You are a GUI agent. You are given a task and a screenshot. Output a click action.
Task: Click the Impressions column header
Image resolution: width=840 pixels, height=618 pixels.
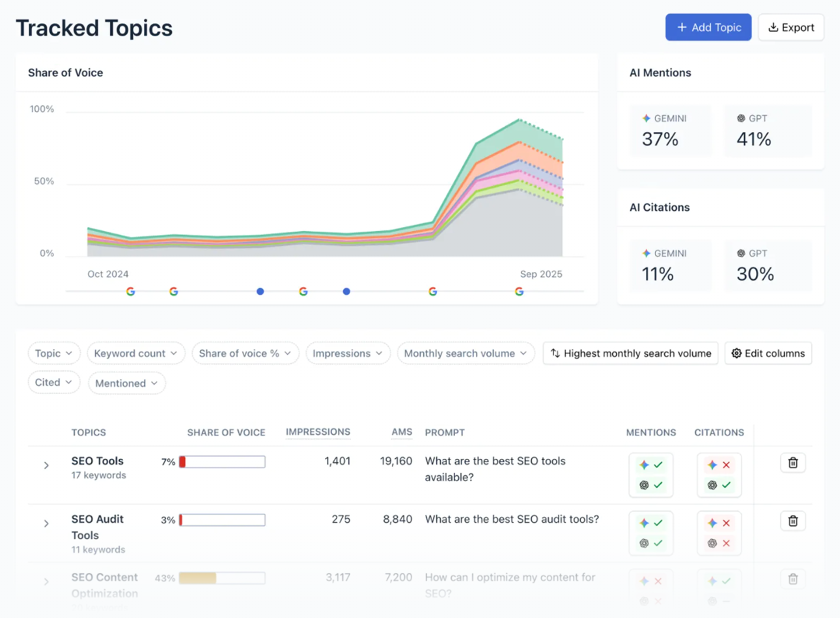tap(318, 432)
